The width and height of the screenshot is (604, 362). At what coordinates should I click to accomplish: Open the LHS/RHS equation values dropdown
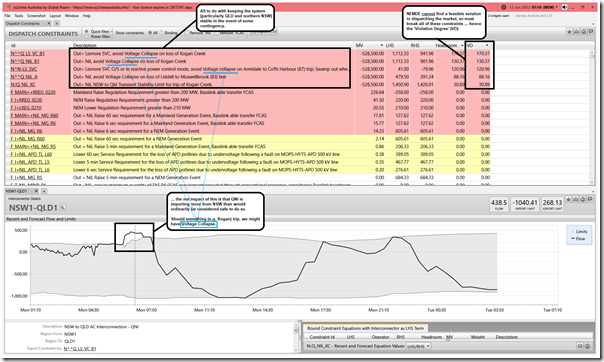(419, 346)
